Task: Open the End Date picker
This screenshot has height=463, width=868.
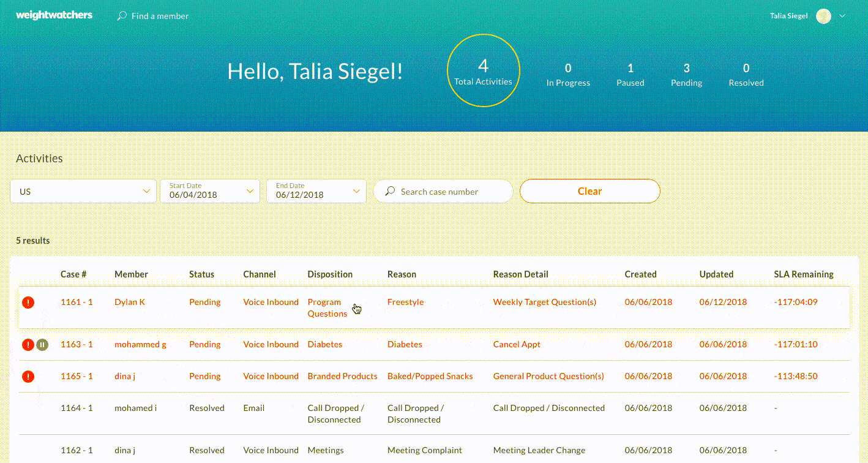Action: pos(316,191)
